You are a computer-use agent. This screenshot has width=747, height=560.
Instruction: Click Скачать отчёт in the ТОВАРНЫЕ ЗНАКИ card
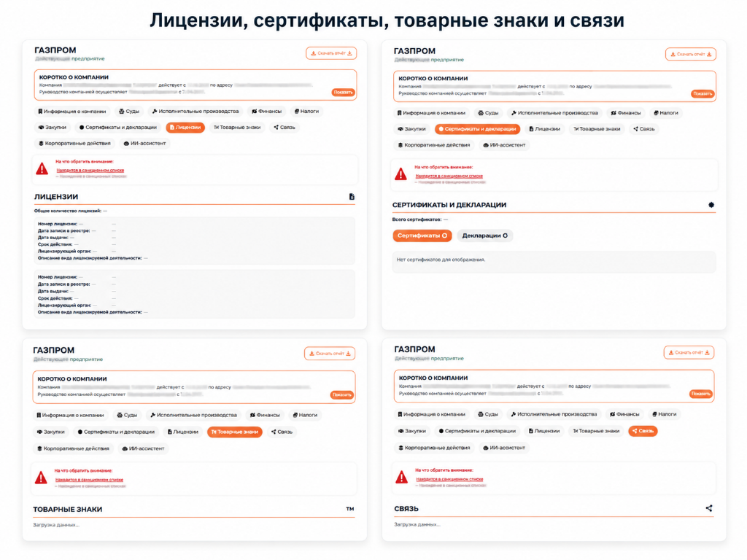click(330, 354)
